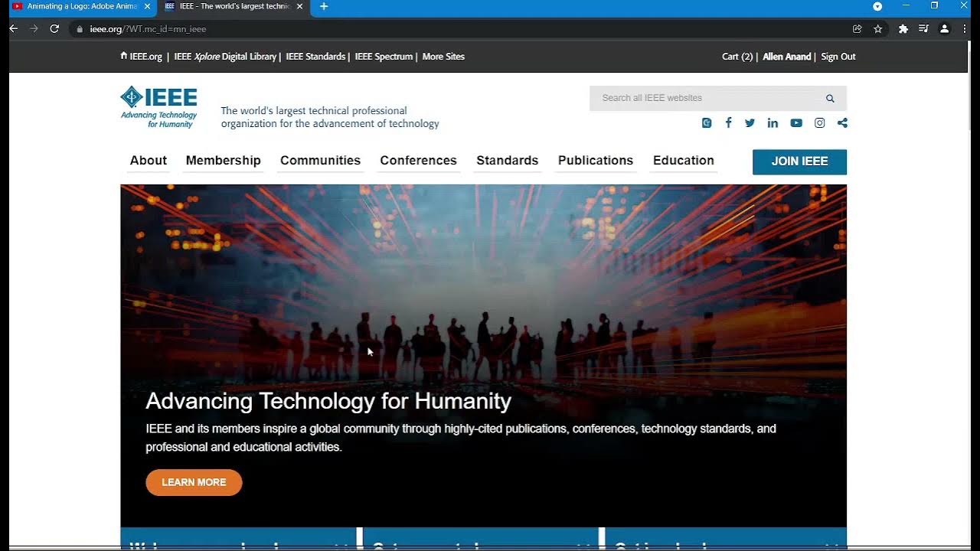Click the padlock site info icon
The image size is (980, 551).
[79, 29]
